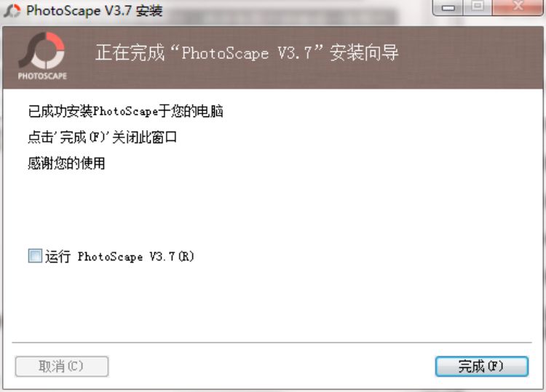Click the 运行 PhotoScape V3.7 (R) label
546x392 pixels.
pyautogui.click(x=119, y=256)
